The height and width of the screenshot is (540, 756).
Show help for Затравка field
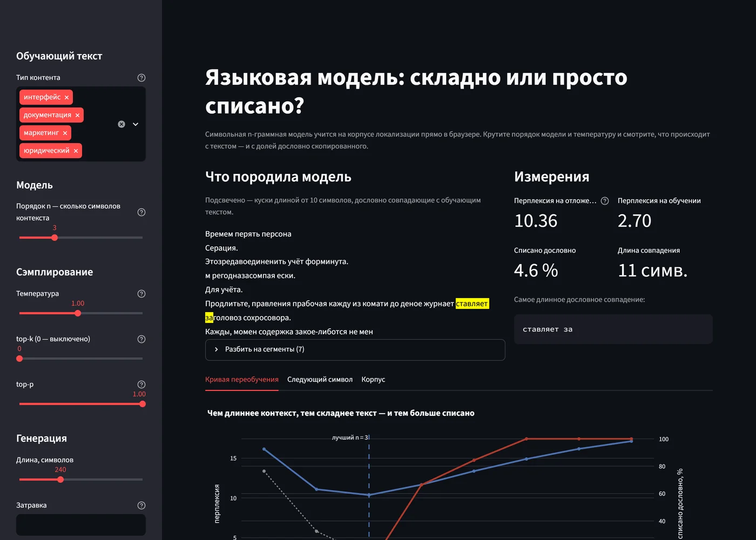(x=141, y=505)
